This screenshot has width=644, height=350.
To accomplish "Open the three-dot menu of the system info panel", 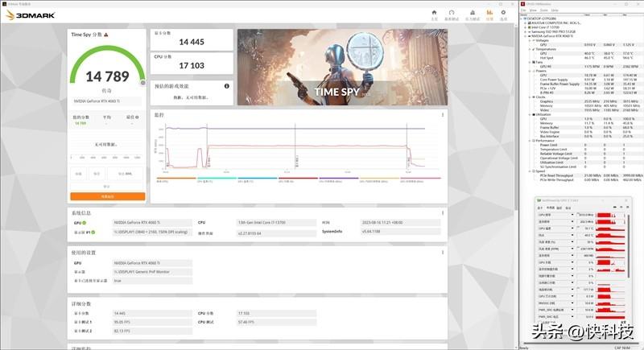I will pyautogui.click(x=443, y=213).
